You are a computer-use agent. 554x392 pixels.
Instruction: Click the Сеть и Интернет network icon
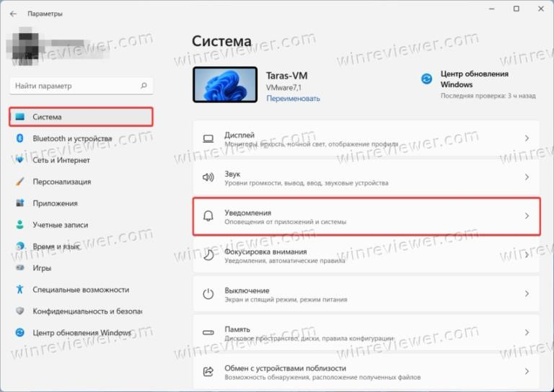(19, 160)
